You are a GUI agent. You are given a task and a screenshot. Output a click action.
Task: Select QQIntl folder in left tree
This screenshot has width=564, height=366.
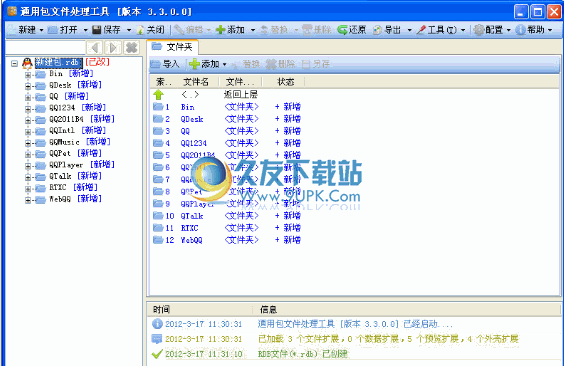(x=62, y=131)
